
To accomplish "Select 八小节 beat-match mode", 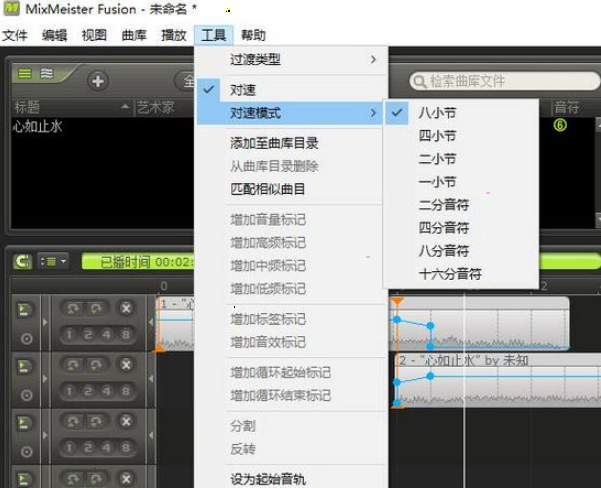I will tap(460, 113).
